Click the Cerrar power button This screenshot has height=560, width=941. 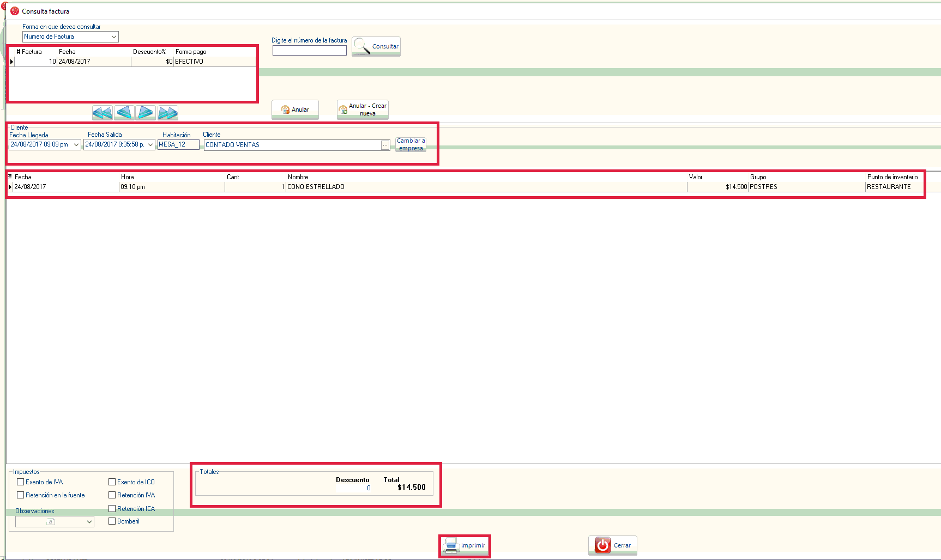click(613, 545)
